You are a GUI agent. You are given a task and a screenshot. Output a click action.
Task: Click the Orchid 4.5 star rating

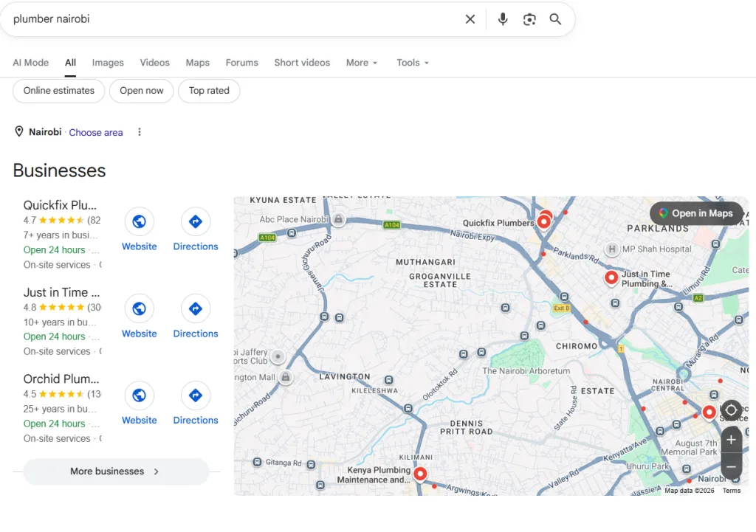click(x=62, y=394)
